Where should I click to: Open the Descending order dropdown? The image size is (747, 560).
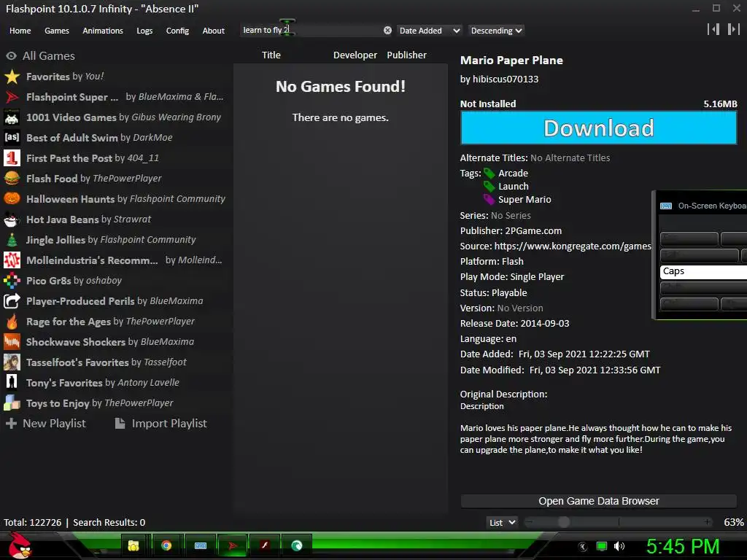[x=496, y=31]
